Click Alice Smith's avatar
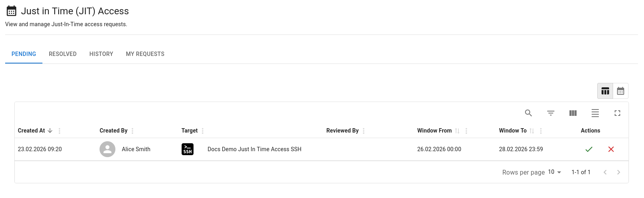The height and width of the screenshot is (198, 644). tap(107, 149)
